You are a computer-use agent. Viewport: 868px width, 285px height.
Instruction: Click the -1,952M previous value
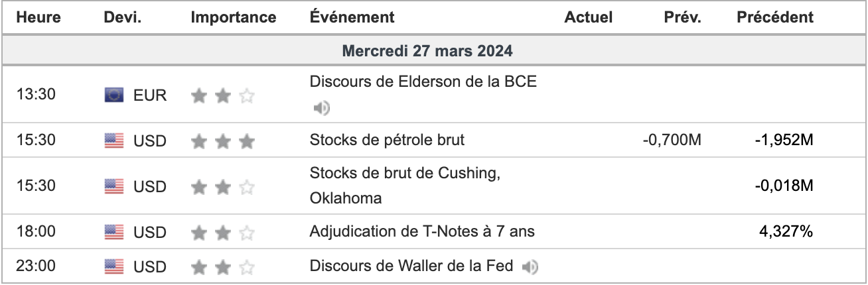pos(784,140)
